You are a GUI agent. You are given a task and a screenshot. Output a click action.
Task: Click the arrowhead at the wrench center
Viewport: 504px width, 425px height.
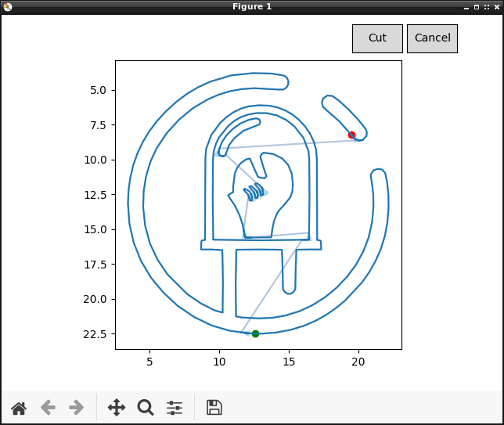pyautogui.click(x=265, y=192)
